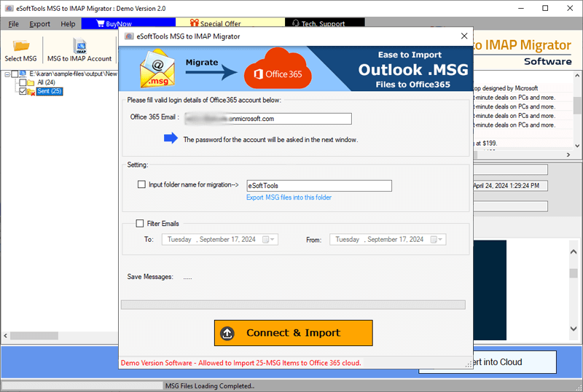Click the April 24, 2024 date field
The image size is (583, 392).
510,186
